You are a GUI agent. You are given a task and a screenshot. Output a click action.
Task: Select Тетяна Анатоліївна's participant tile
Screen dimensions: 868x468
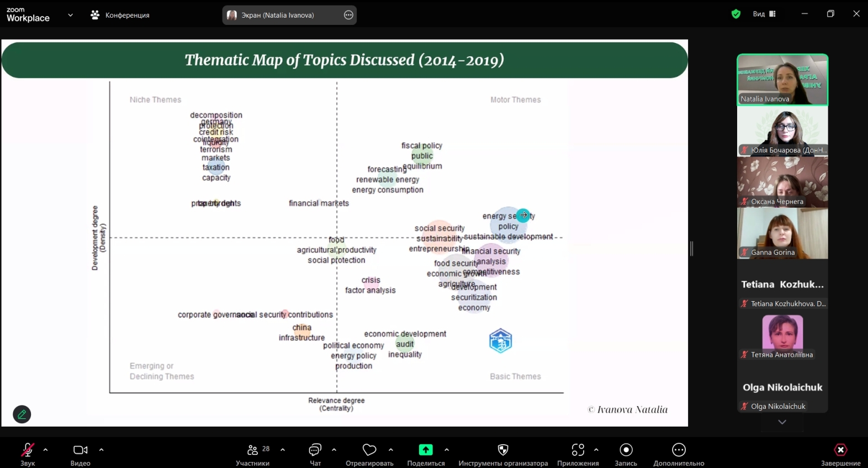click(782, 336)
